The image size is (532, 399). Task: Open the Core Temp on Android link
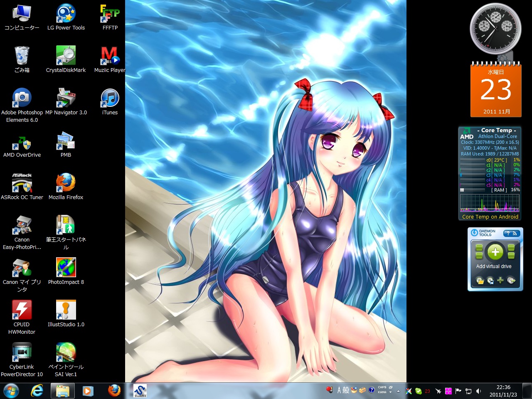coord(490,217)
